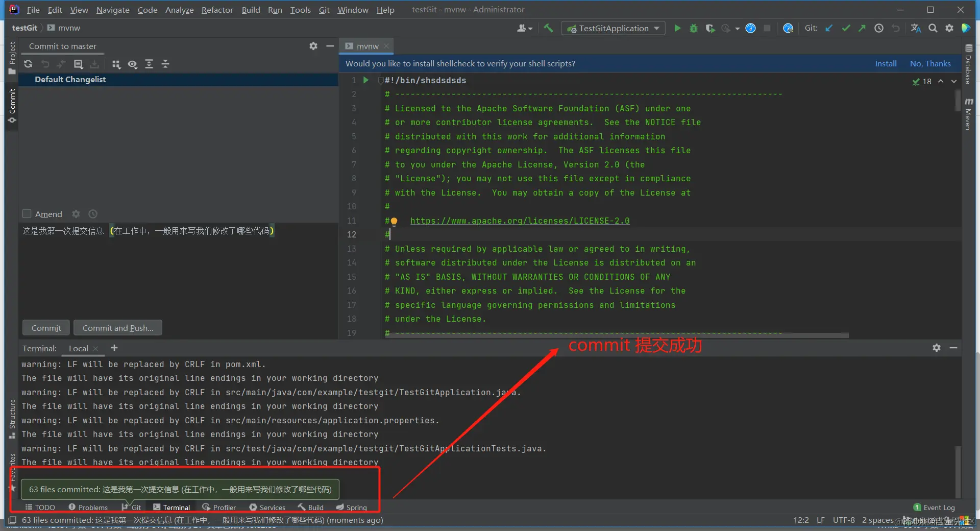Image resolution: width=980 pixels, height=531 pixels.
Task: Toggle the Amend checkbox
Action: [x=27, y=214]
